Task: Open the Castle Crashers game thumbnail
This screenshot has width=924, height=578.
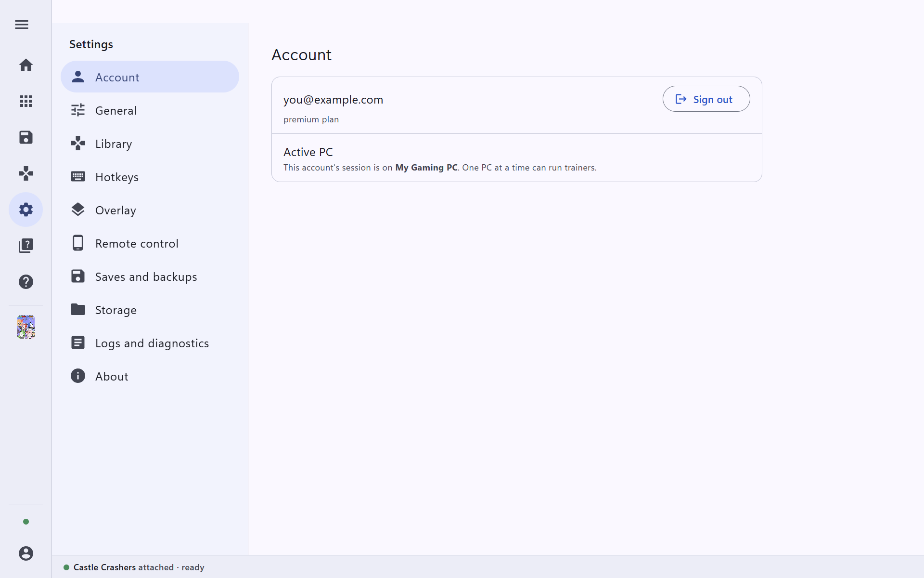Action: (x=26, y=327)
